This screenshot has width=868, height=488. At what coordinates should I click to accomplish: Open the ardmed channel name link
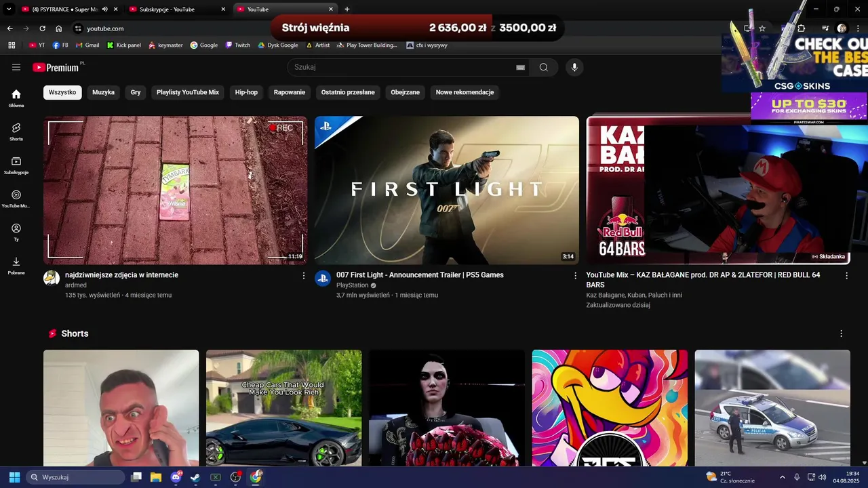click(76, 285)
